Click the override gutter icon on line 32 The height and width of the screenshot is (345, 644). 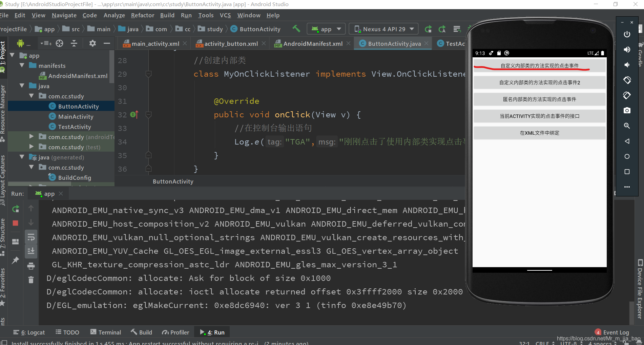point(134,115)
